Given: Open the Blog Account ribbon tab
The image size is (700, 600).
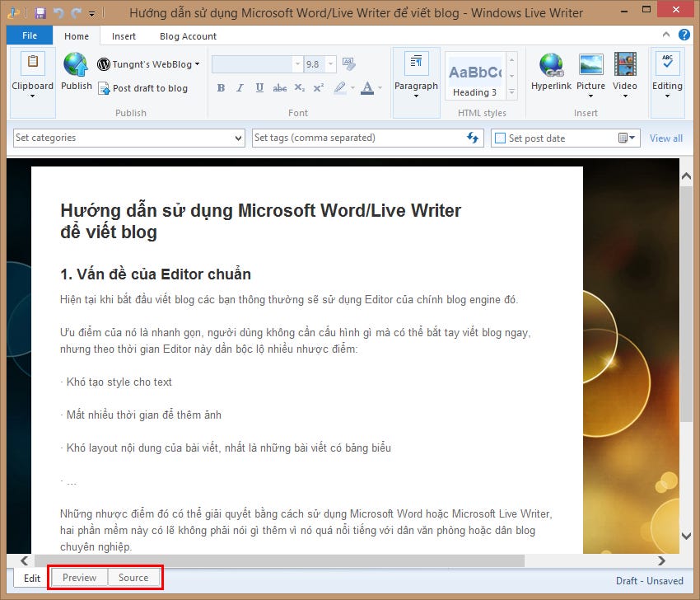Looking at the screenshot, I should pos(188,36).
